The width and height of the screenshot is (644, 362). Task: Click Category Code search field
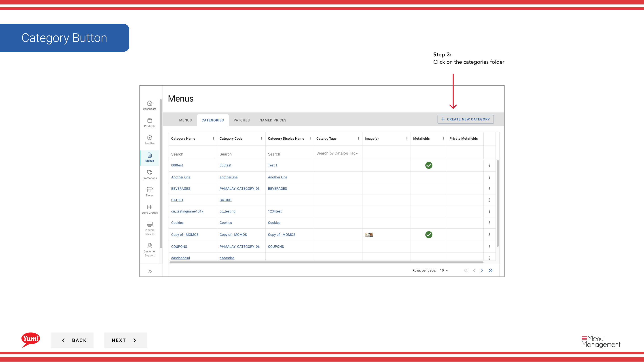point(241,154)
